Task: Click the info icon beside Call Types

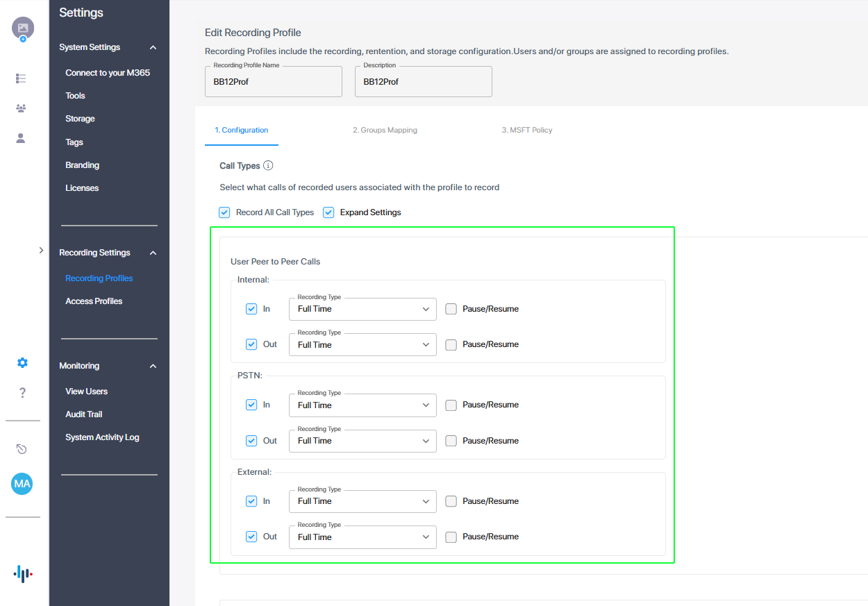Action: click(268, 166)
